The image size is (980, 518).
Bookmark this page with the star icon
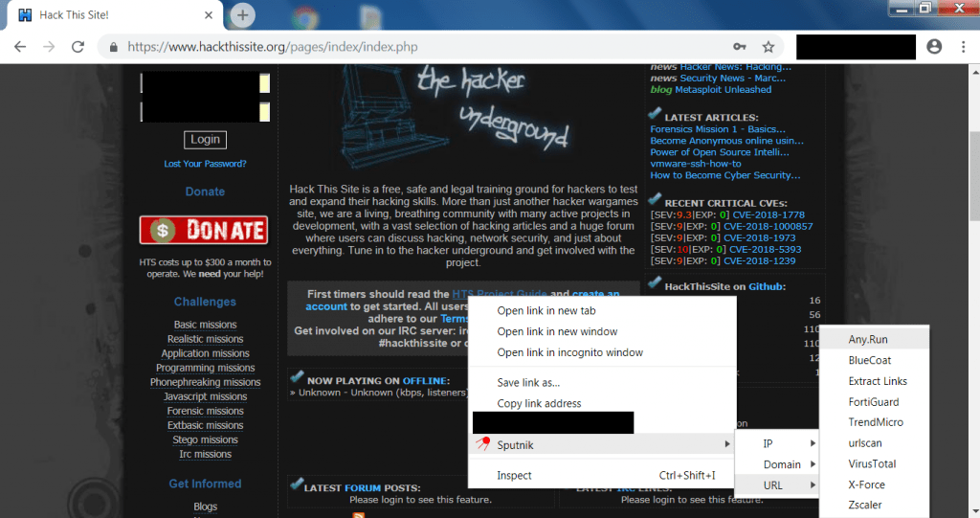pyautogui.click(x=768, y=47)
